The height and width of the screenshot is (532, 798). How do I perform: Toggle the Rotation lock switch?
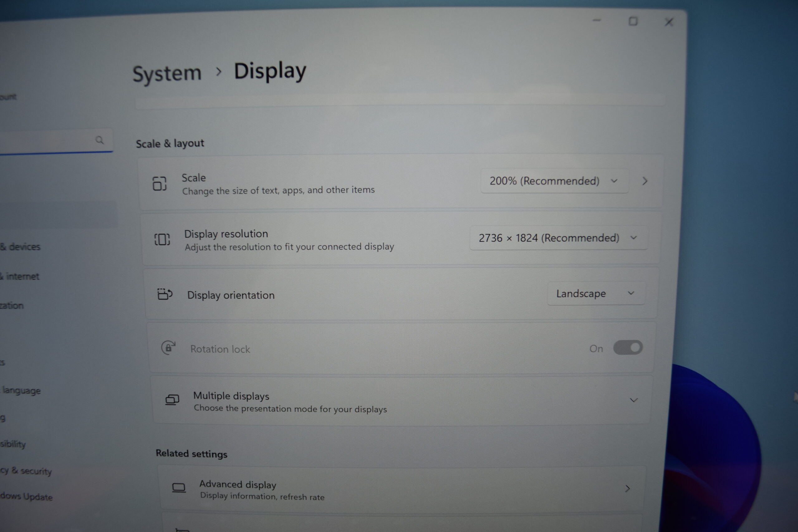(x=628, y=348)
